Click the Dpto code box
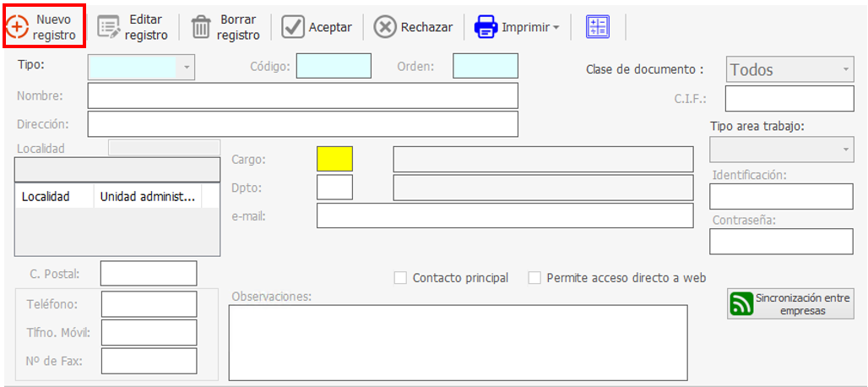Viewport: 868px width, 387px height. (334, 187)
